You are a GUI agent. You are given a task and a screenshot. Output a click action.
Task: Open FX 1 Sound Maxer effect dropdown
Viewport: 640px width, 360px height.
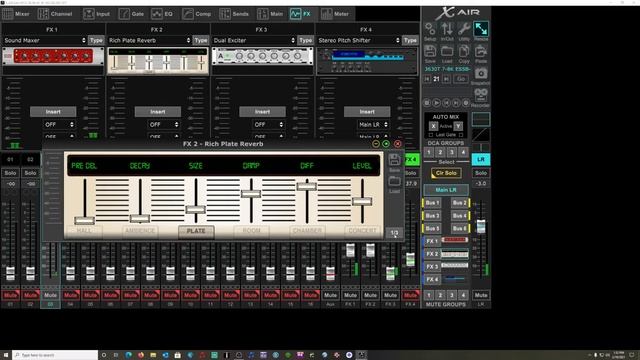point(44,40)
